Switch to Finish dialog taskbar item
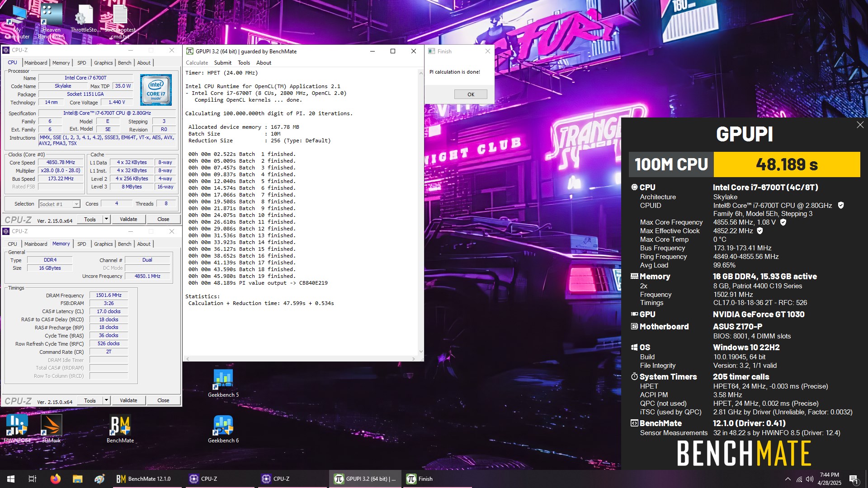The width and height of the screenshot is (868, 488). pyautogui.click(x=437, y=479)
